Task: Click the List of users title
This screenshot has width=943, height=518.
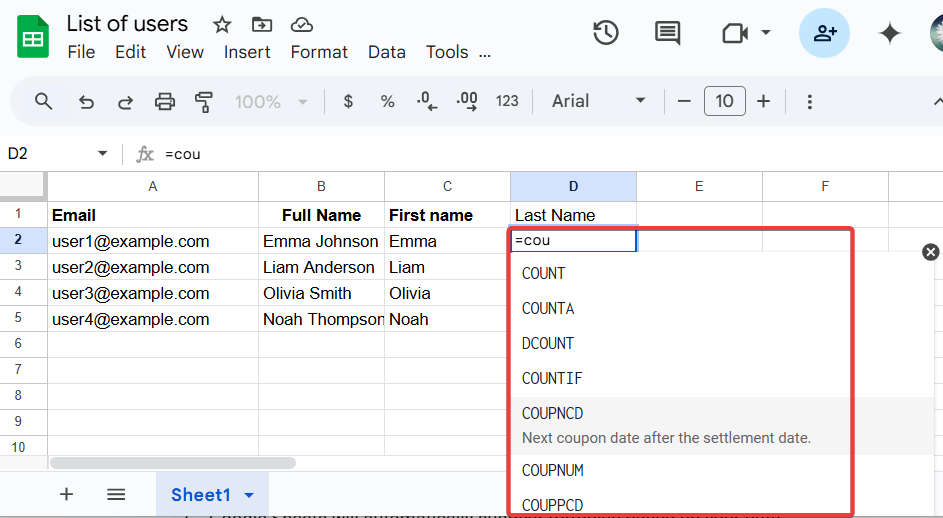Action: pyautogui.click(x=127, y=24)
